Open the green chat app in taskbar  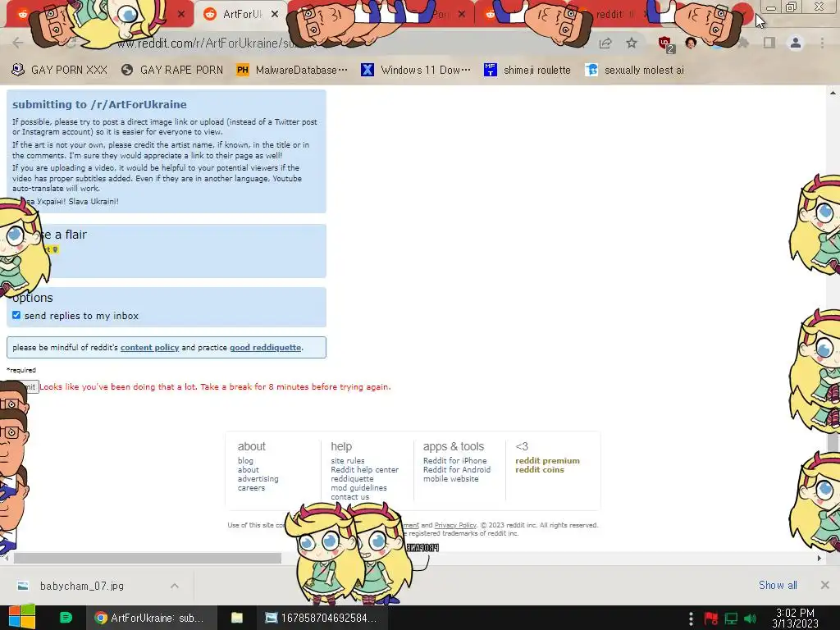tap(66, 618)
